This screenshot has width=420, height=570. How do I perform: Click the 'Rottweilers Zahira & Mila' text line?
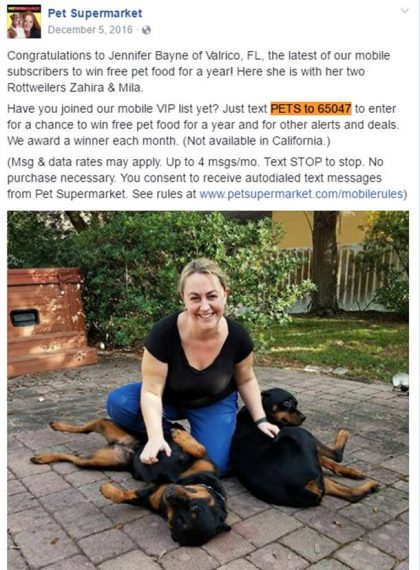(75, 88)
